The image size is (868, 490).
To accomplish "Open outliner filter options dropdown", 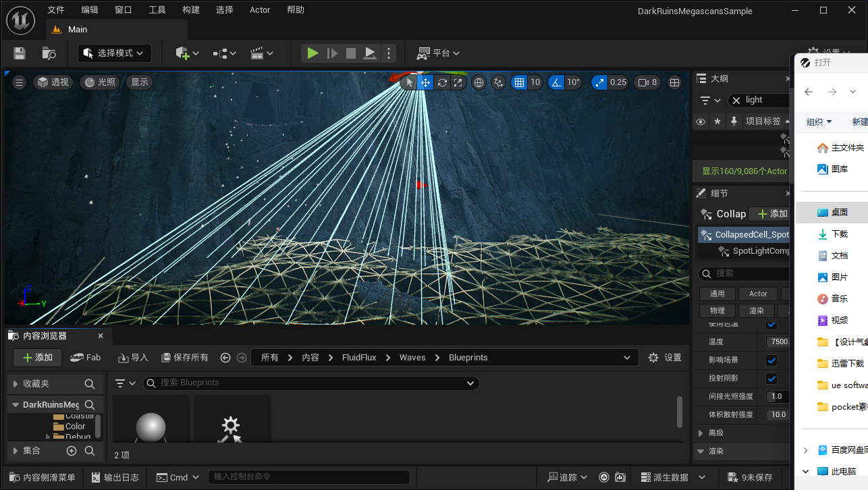I will tap(711, 101).
